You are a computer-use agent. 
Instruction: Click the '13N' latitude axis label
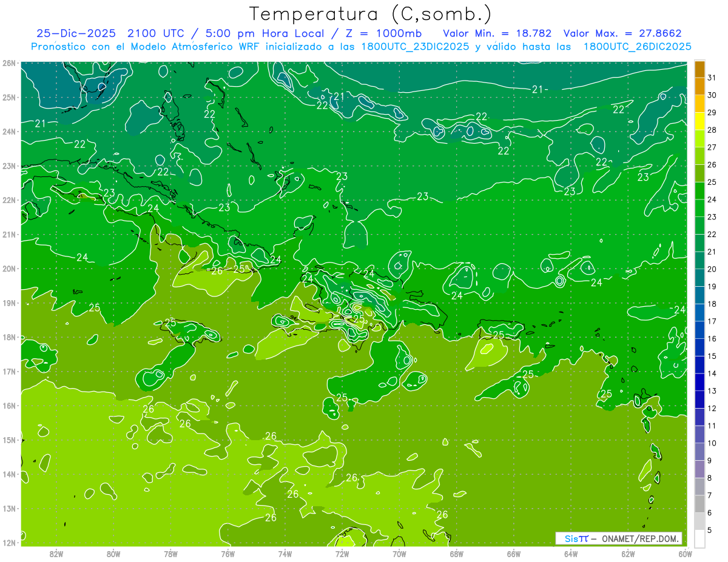click(x=8, y=508)
